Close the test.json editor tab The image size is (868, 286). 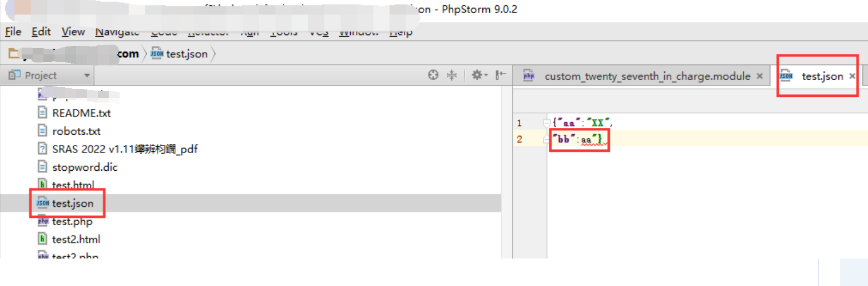tap(852, 76)
